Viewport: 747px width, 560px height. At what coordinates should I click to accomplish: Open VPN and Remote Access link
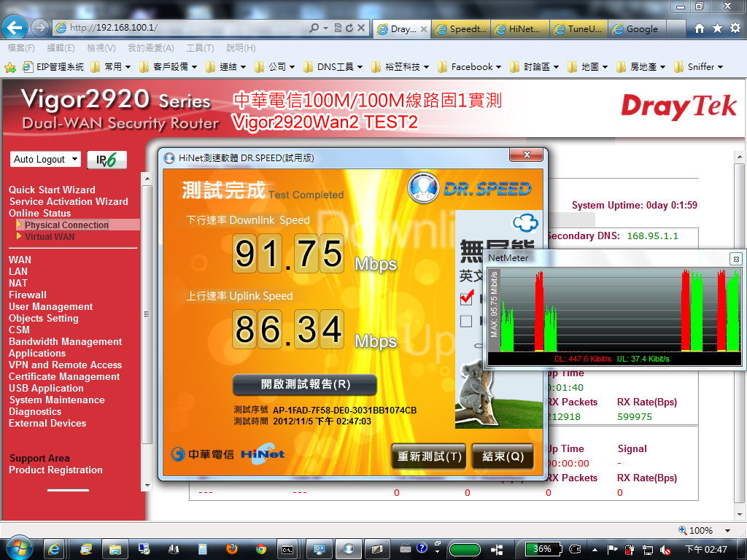click(x=65, y=365)
